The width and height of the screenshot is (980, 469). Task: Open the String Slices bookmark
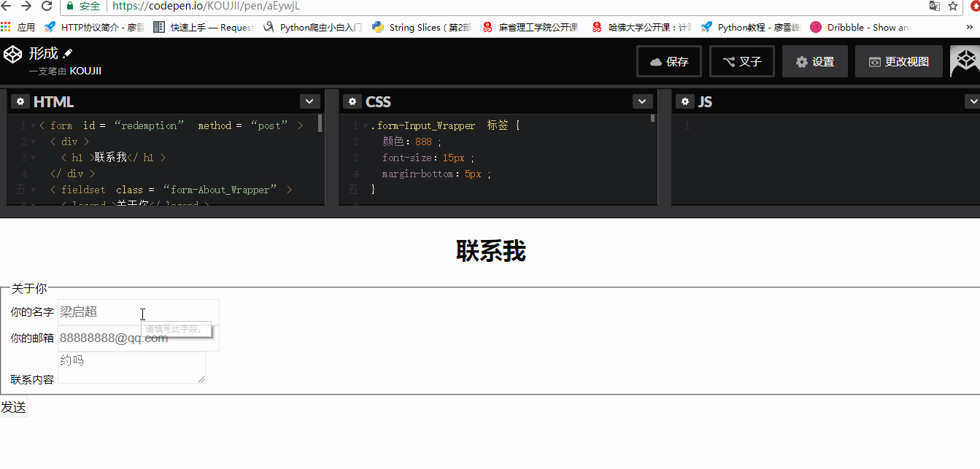point(422,27)
